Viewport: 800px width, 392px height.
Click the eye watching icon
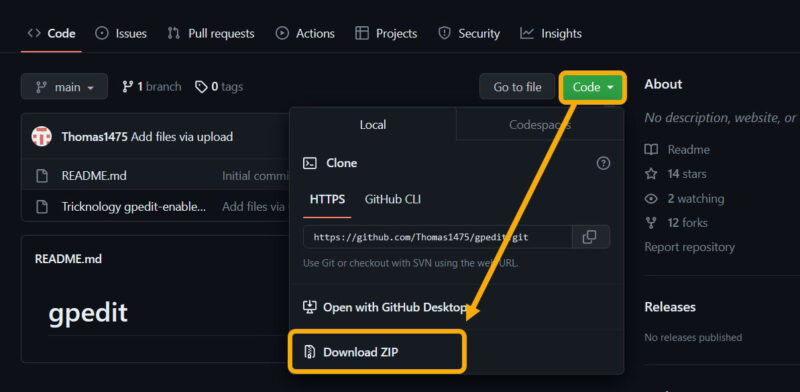click(x=651, y=199)
